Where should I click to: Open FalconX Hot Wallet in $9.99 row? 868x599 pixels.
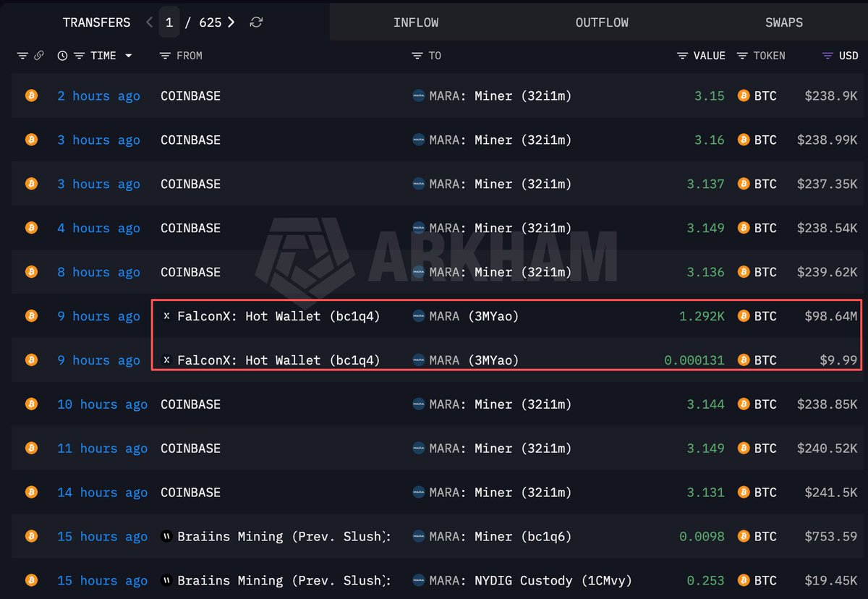pyautogui.click(x=278, y=360)
